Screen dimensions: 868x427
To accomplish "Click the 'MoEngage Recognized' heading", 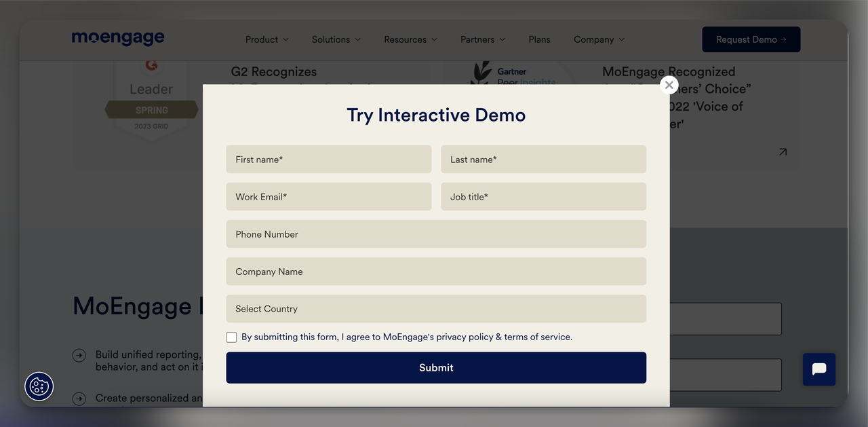I will (669, 72).
